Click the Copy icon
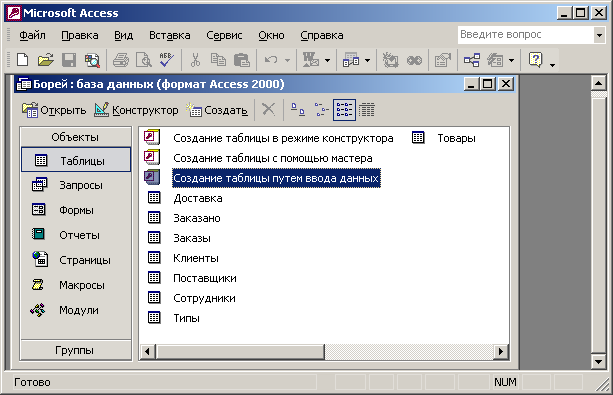 (218, 60)
